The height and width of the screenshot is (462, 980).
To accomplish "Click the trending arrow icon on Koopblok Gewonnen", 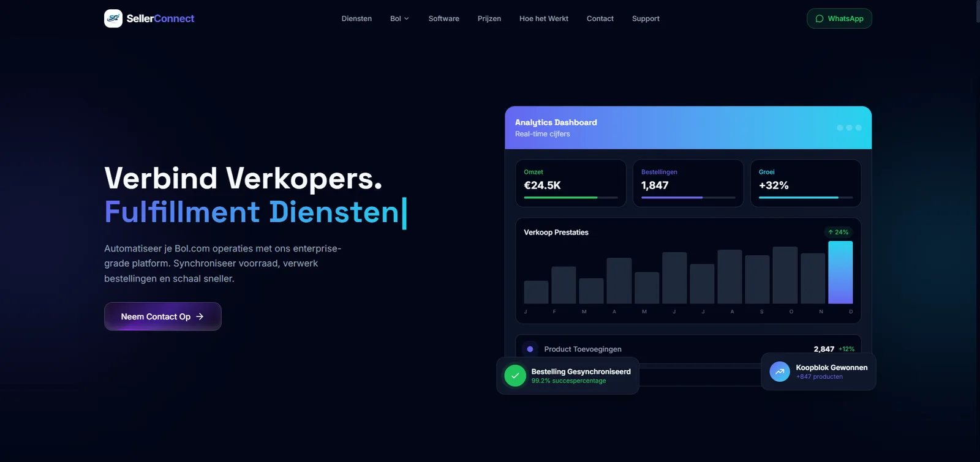I will pyautogui.click(x=780, y=371).
